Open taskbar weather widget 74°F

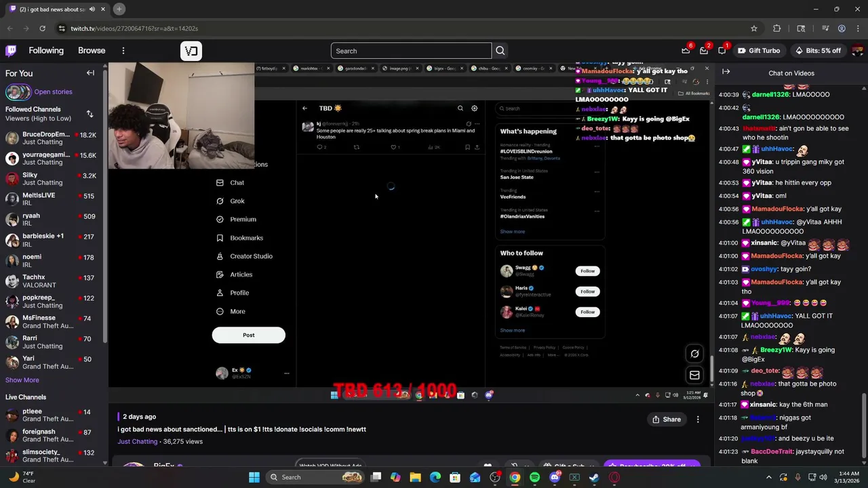20,477
